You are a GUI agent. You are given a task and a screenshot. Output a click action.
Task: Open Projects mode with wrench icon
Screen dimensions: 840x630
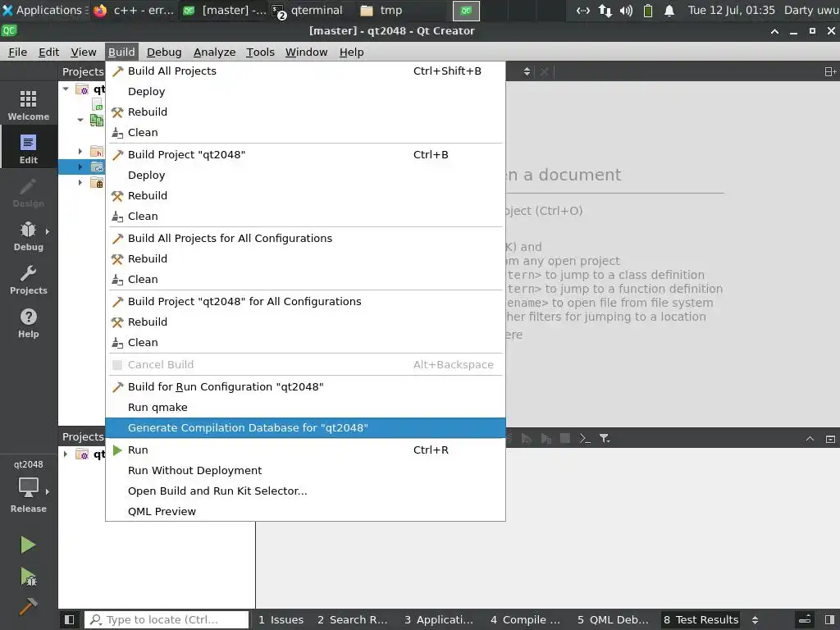coord(29,279)
